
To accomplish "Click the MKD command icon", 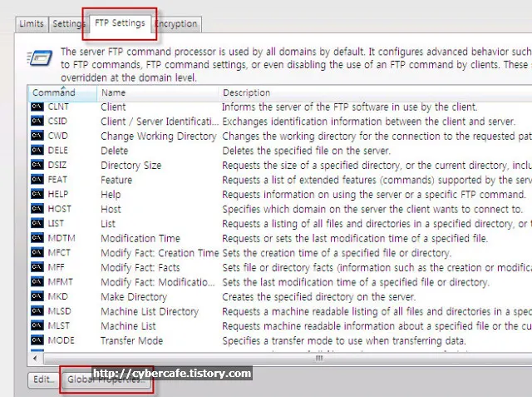I will point(37,296).
